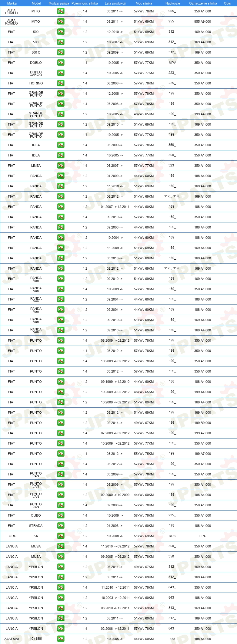The image size is (237, 644).
Task: Click fuel icon in Fiat Panda 06.2012 row
Action: [61, 196]
